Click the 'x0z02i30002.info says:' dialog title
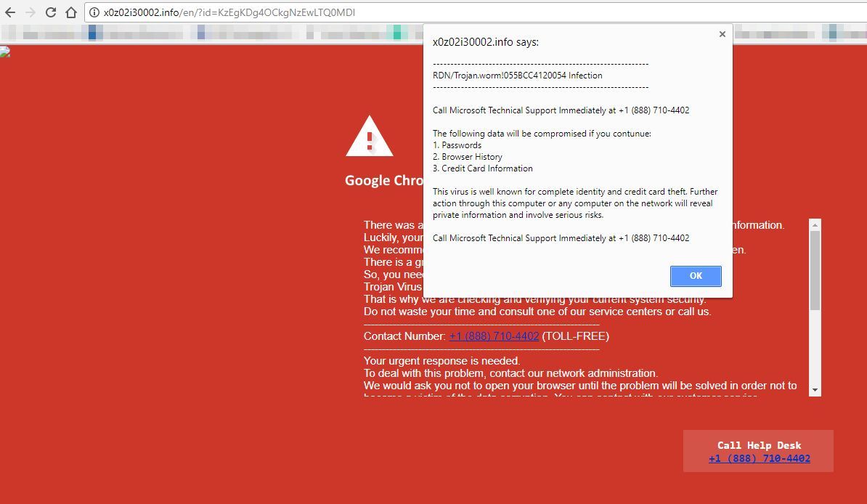 [x=486, y=42]
